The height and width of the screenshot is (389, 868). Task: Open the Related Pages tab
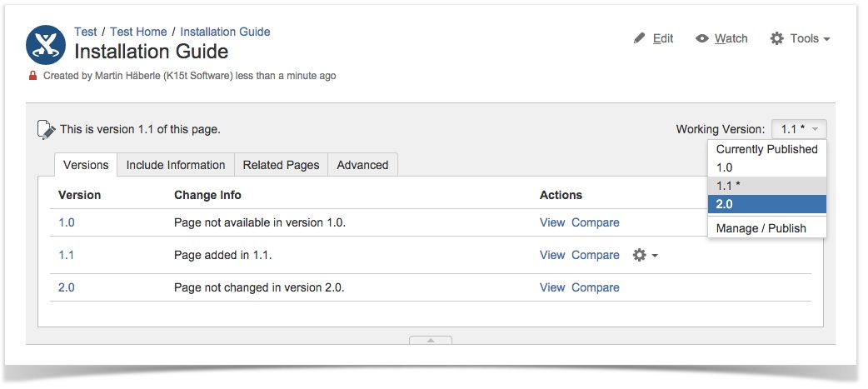click(281, 165)
